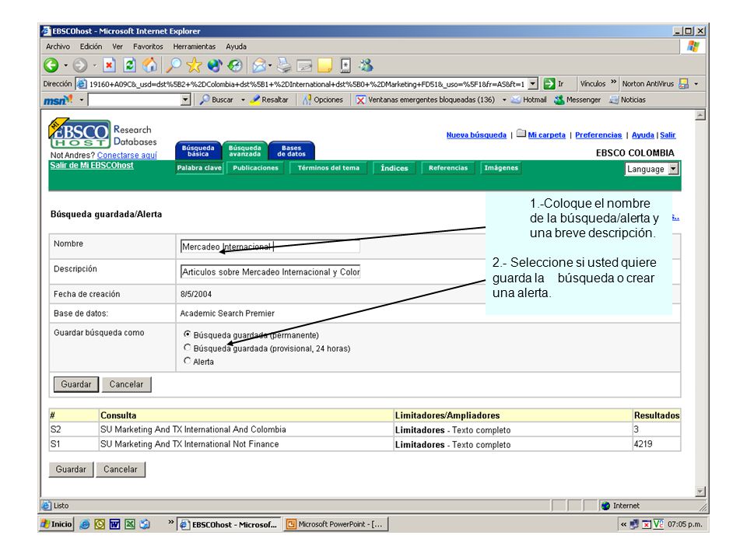Click Salir de Mi EBSCOhost link
The width and height of the screenshot is (747, 560).
[92, 165]
